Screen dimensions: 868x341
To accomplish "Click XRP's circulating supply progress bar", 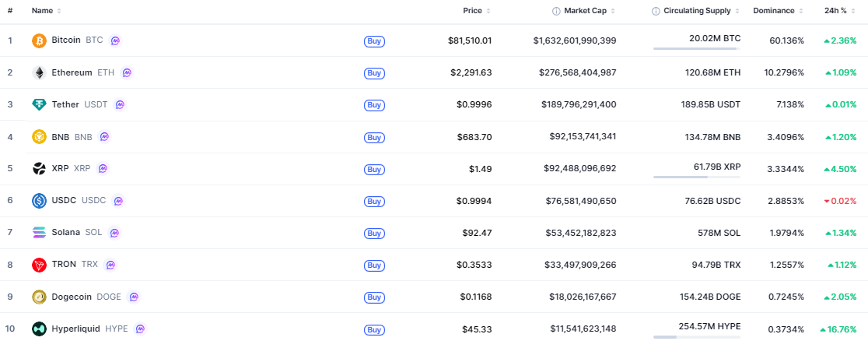I will click(697, 177).
